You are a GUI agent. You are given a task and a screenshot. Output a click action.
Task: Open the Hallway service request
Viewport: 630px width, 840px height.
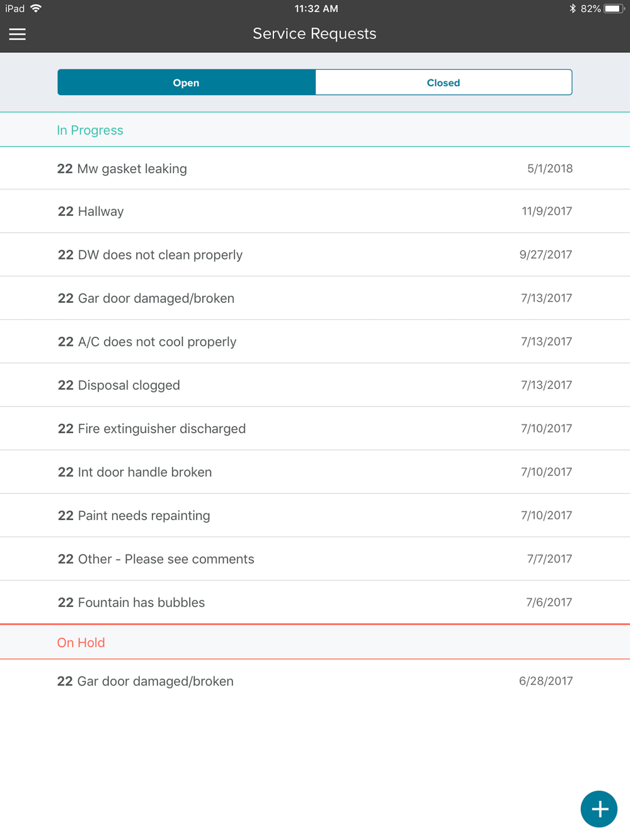point(315,212)
